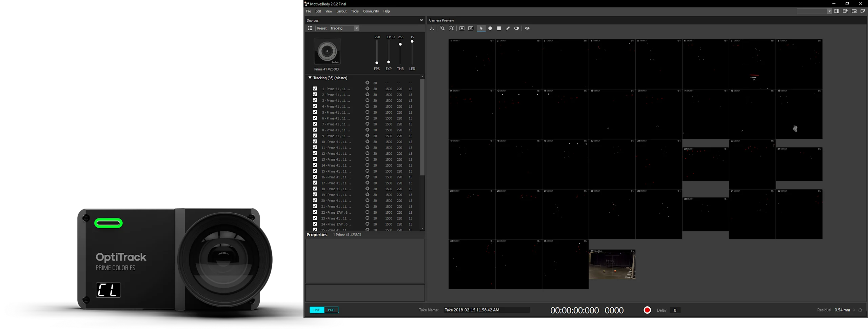868x329 pixels.
Task: Click the EXP slider handle
Action: pos(389,62)
